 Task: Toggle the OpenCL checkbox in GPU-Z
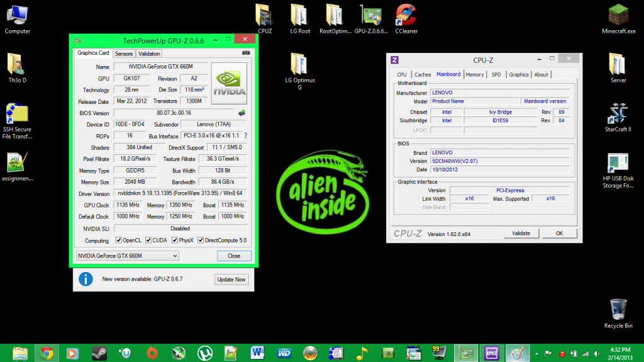click(118, 240)
